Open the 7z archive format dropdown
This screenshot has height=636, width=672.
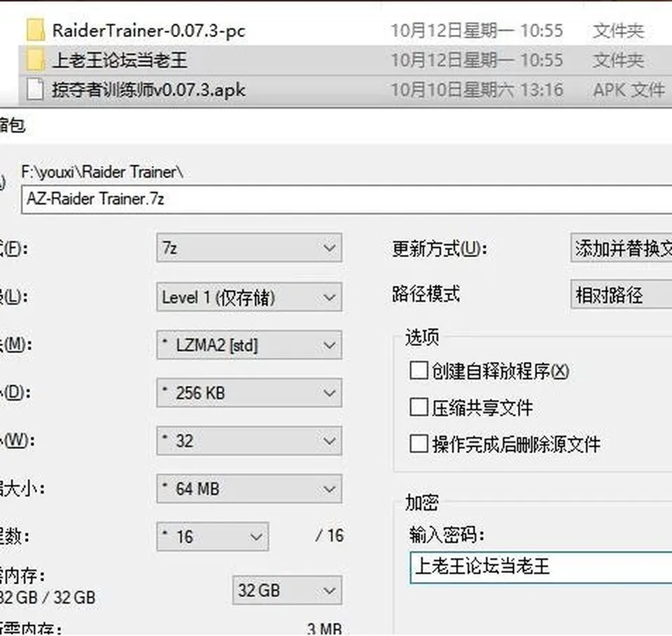pos(249,248)
